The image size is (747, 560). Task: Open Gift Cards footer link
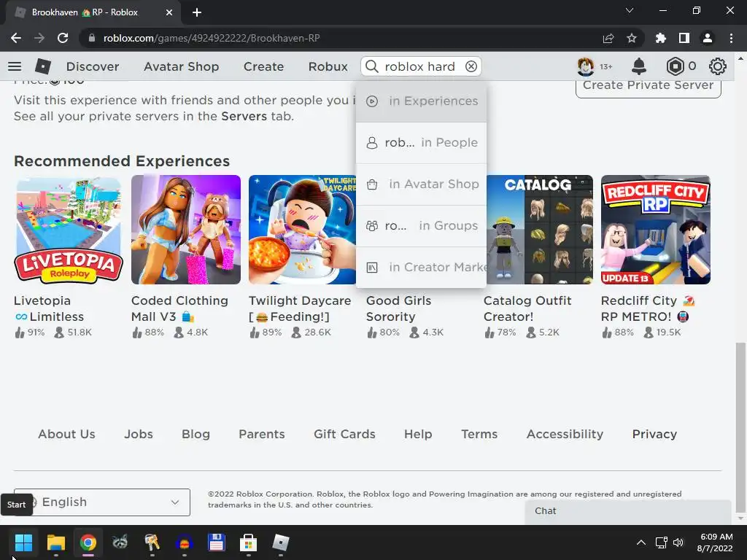point(344,435)
